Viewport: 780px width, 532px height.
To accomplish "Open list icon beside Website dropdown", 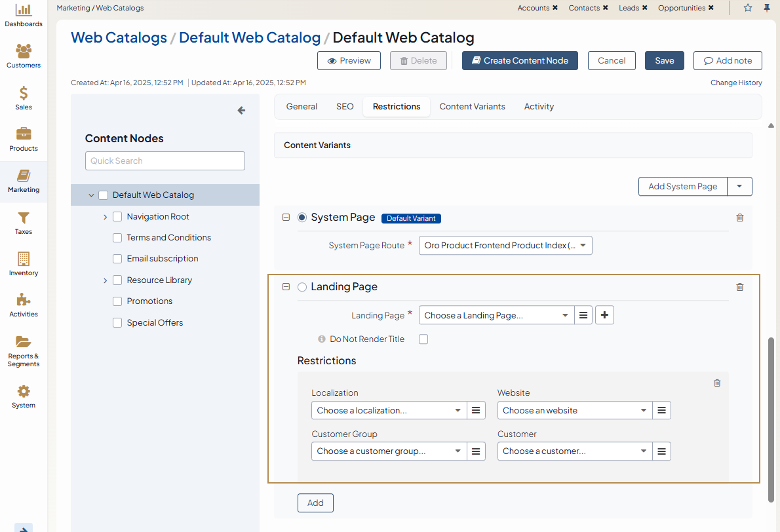I will point(661,411).
